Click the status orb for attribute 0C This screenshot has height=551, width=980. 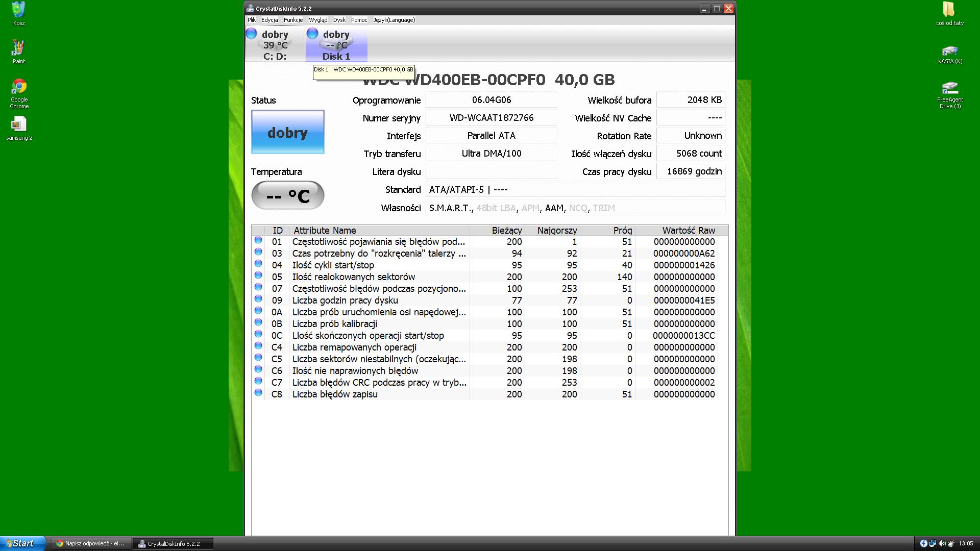pos(258,334)
